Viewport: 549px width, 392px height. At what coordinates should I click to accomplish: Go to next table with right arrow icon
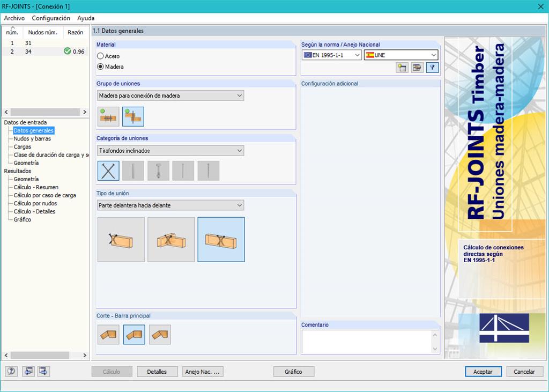pyautogui.click(x=44, y=371)
